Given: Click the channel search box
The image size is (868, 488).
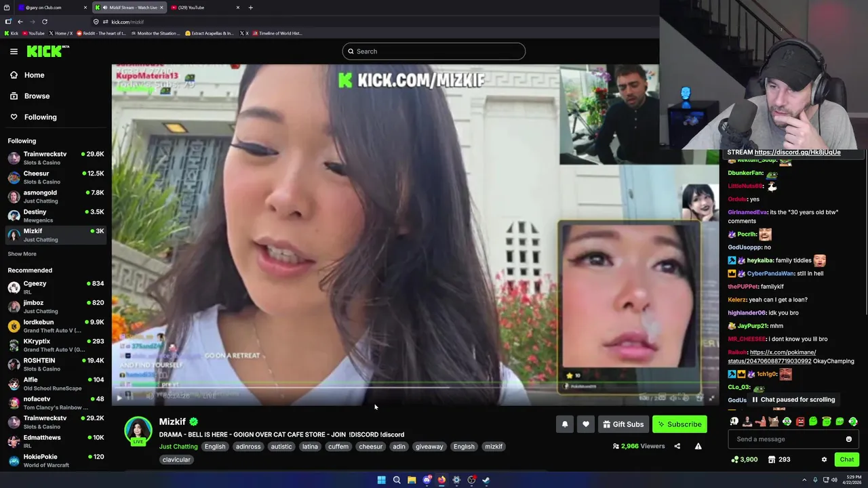Looking at the screenshot, I should pos(434,52).
